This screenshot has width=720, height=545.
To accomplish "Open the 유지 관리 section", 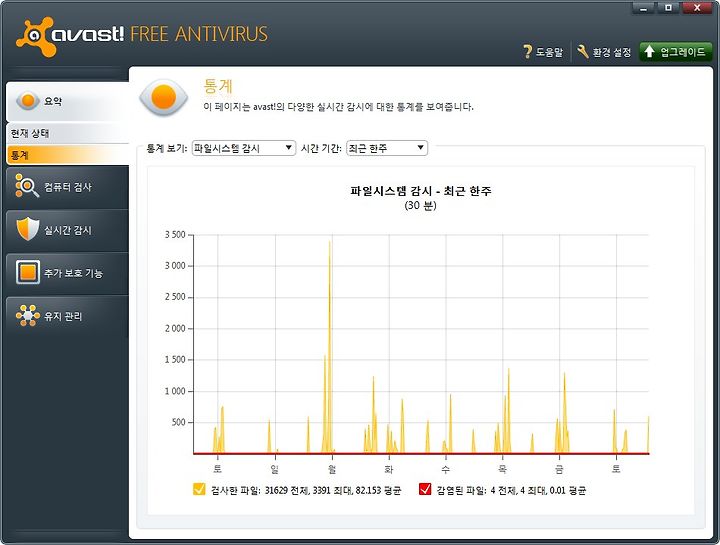I will click(x=68, y=316).
